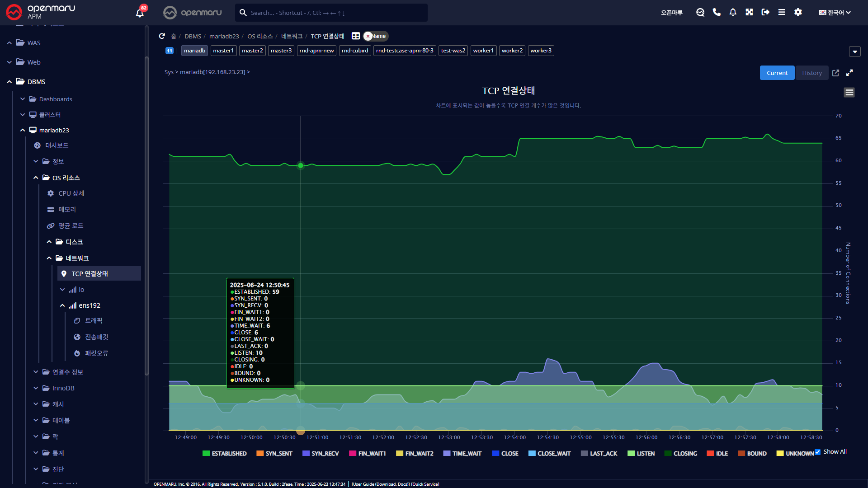Click the TIME_WAIT legend color swatch
Viewport: 868px width, 488px height.
[x=447, y=454]
